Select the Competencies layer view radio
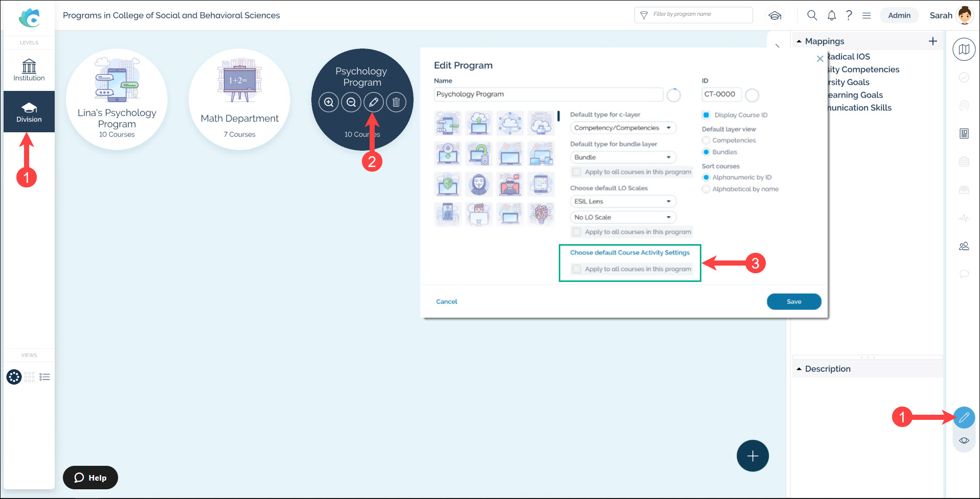The image size is (980, 499). [706, 140]
